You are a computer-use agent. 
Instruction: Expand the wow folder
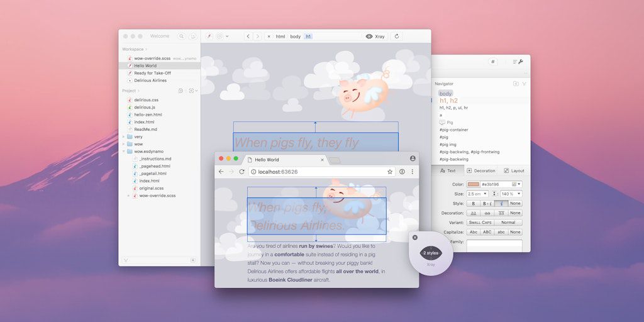coord(124,144)
